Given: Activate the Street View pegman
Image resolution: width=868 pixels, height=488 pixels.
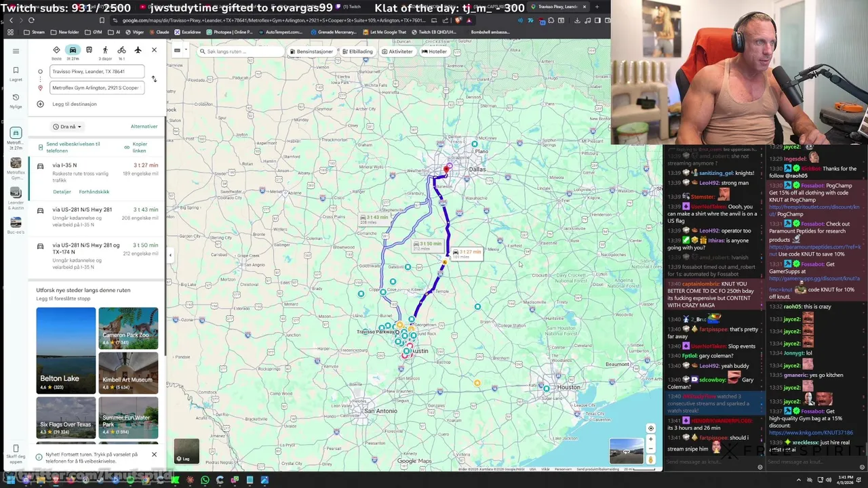Looking at the screenshot, I should tap(650, 460).
